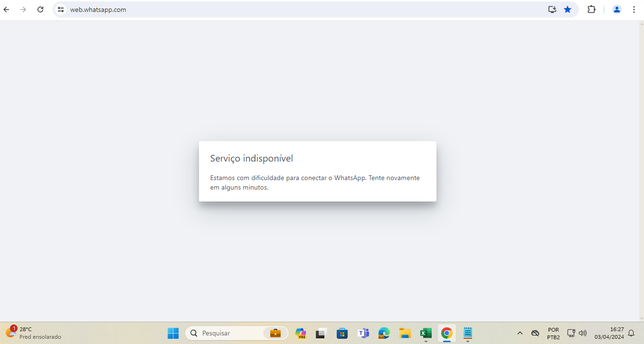Reload the WhatsApp Web page
644x344 pixels.
click(40, 10)
